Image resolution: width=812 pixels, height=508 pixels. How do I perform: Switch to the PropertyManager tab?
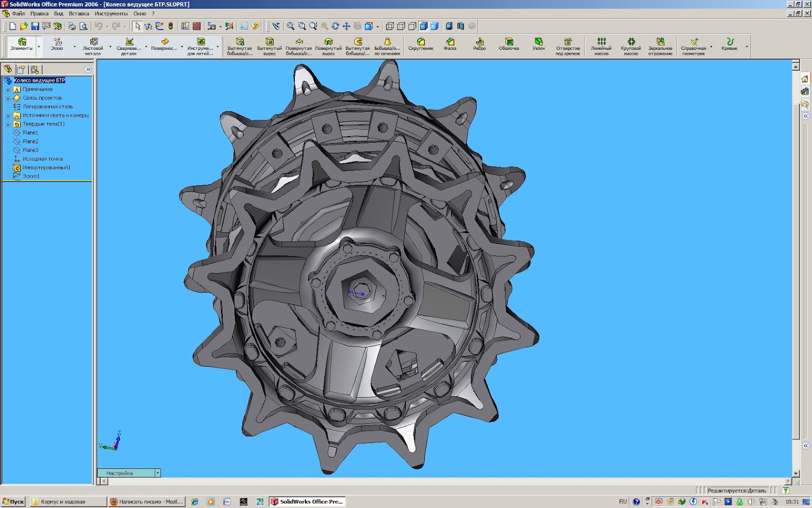coord(21,69)
